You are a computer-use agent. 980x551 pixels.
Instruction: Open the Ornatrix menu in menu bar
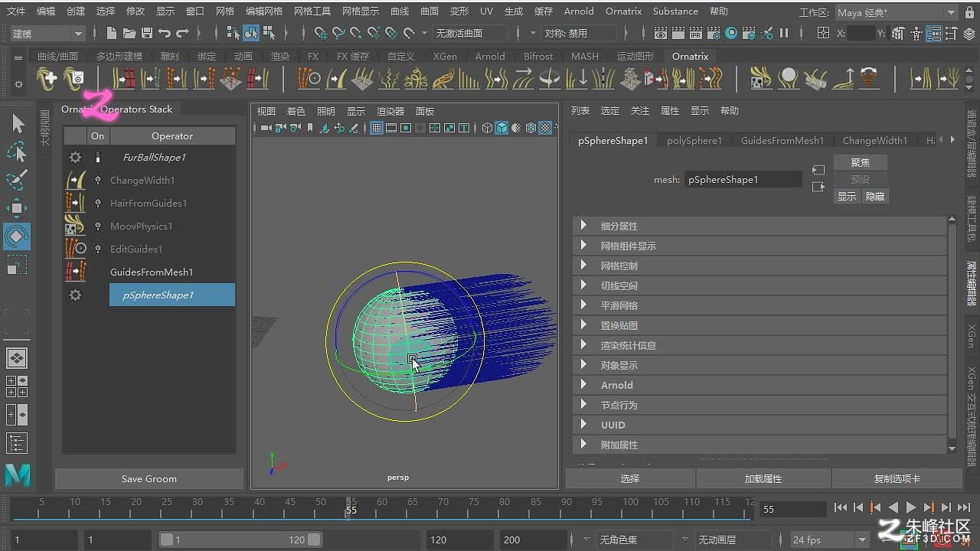623,11
